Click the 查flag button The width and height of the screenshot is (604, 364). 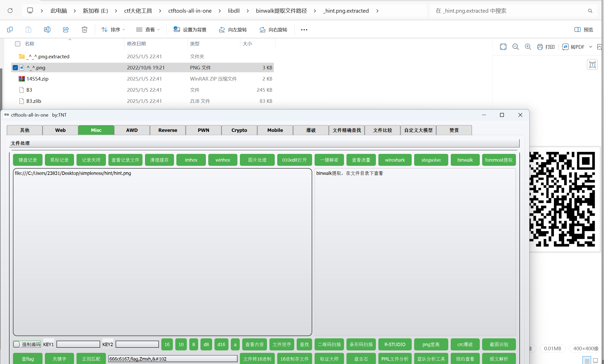pyautogui.click(x=28, y=359)
